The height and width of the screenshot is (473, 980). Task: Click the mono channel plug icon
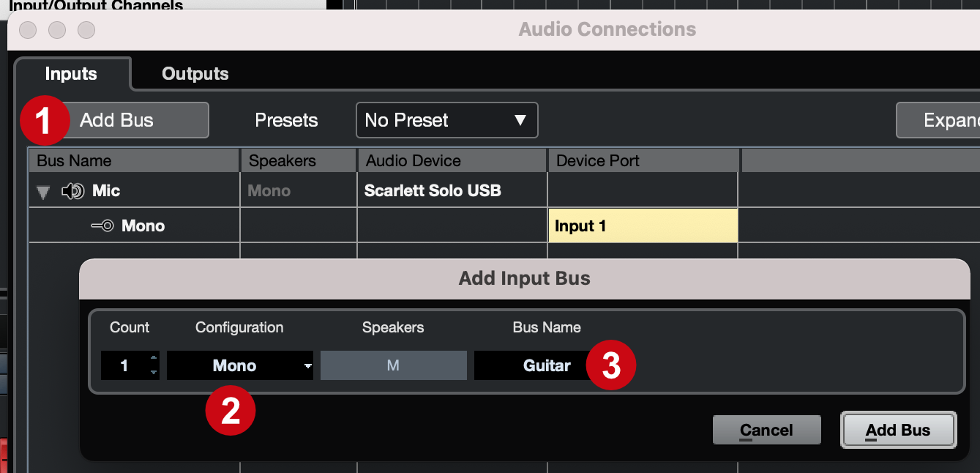point(102,226)
